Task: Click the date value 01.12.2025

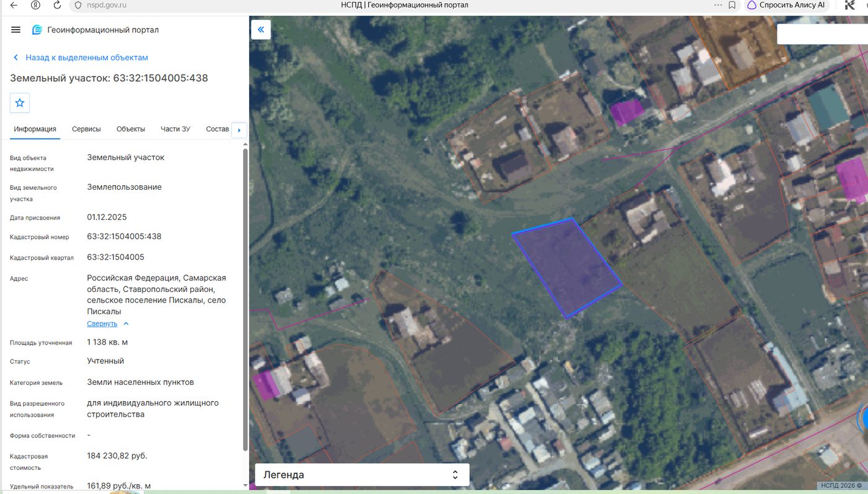Action: click(x=107, y=217)
